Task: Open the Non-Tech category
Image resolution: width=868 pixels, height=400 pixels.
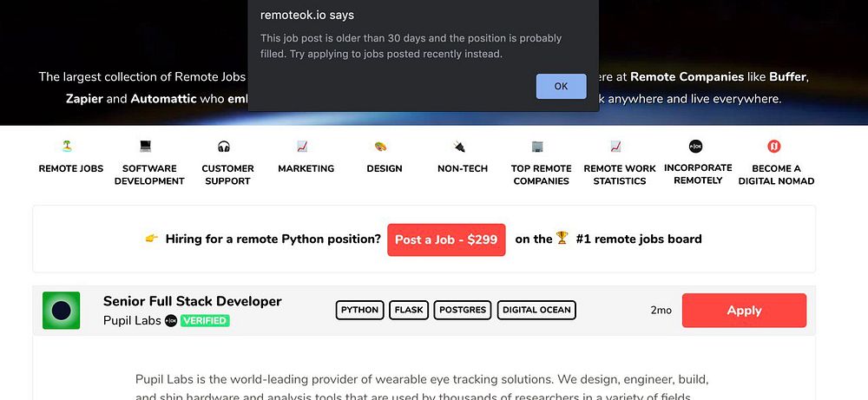Action: (463, 168)
